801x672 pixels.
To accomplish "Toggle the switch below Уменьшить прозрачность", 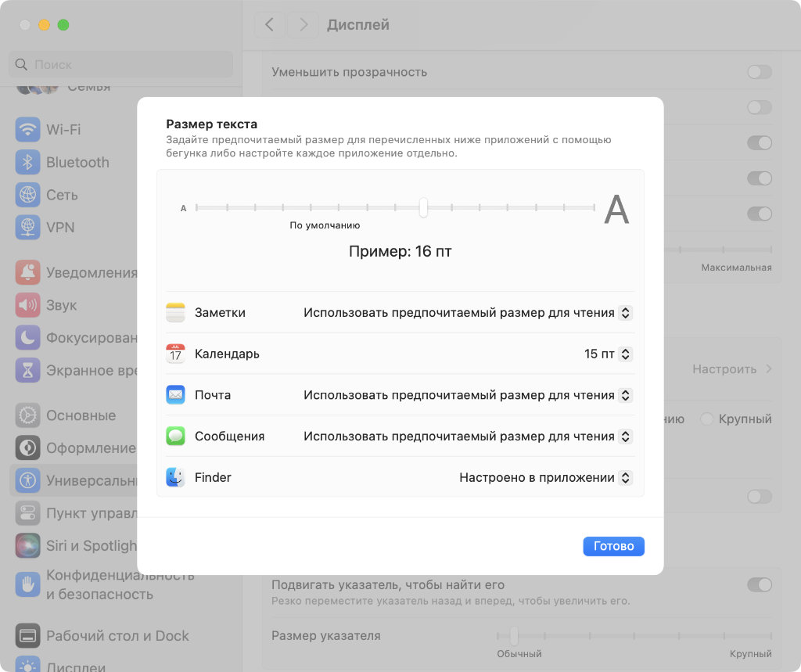I will tap(759, 107).
